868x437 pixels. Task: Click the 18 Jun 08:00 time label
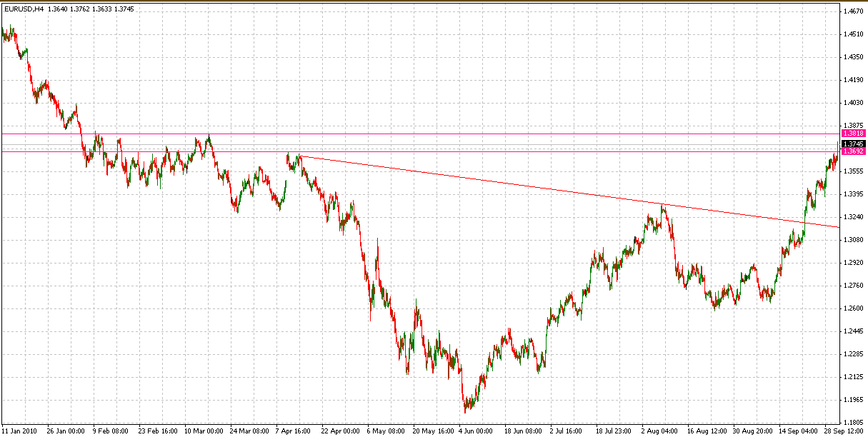[524, 431]
